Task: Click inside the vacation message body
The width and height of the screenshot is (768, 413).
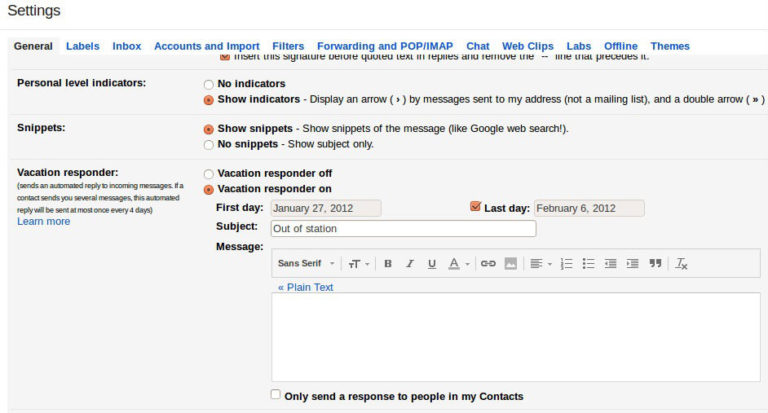Action: coord(516,337)
